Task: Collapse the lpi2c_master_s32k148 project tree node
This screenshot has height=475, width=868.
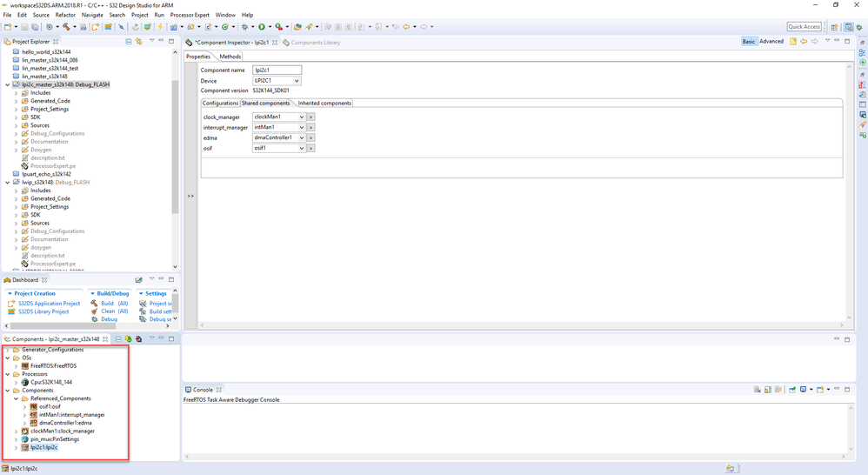Action: pos(7,84)
